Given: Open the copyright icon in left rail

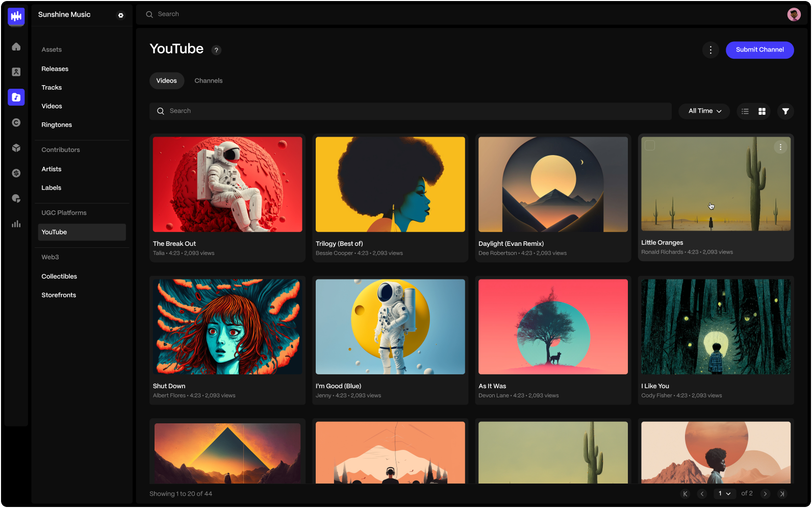Looking at the screenshot, I should pyautogui.click(x=16, y=122).
